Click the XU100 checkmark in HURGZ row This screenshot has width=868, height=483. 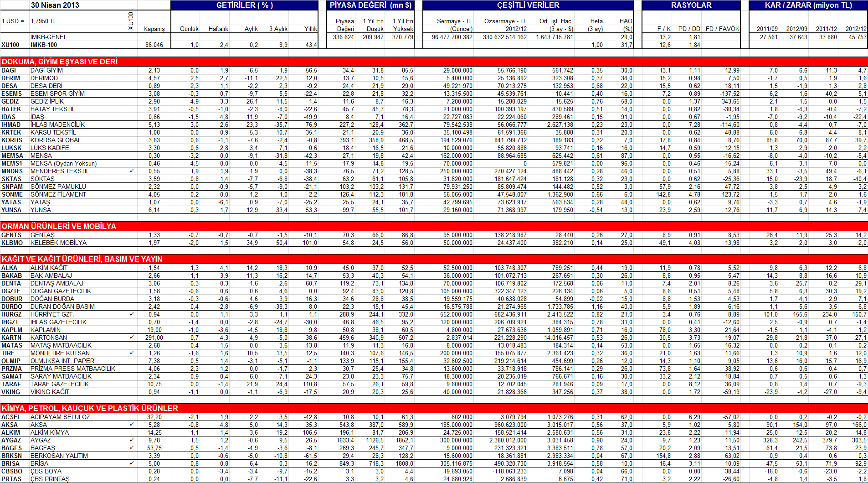[132, 314]
